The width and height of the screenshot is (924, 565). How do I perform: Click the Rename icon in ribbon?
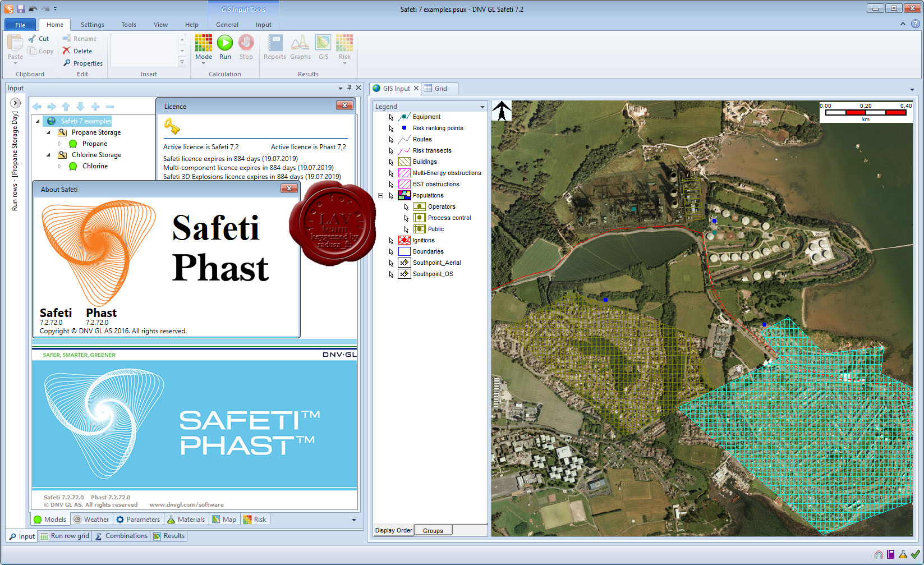click(x=67, y=39)
